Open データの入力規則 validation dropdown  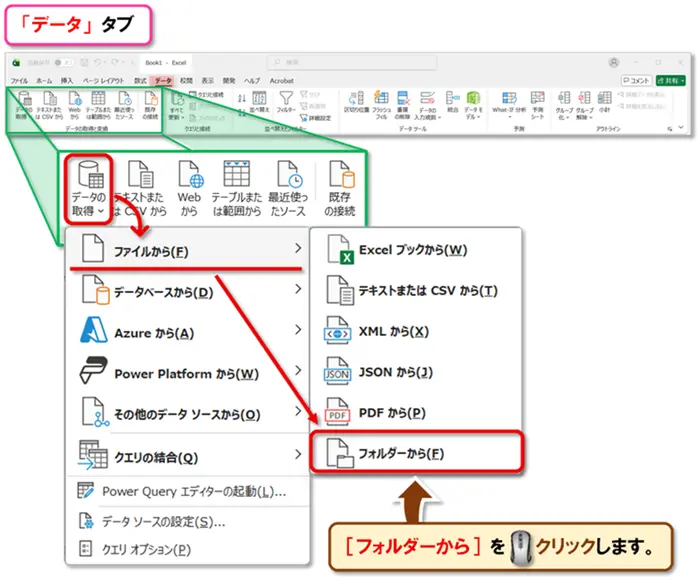(x=427, y=105)
